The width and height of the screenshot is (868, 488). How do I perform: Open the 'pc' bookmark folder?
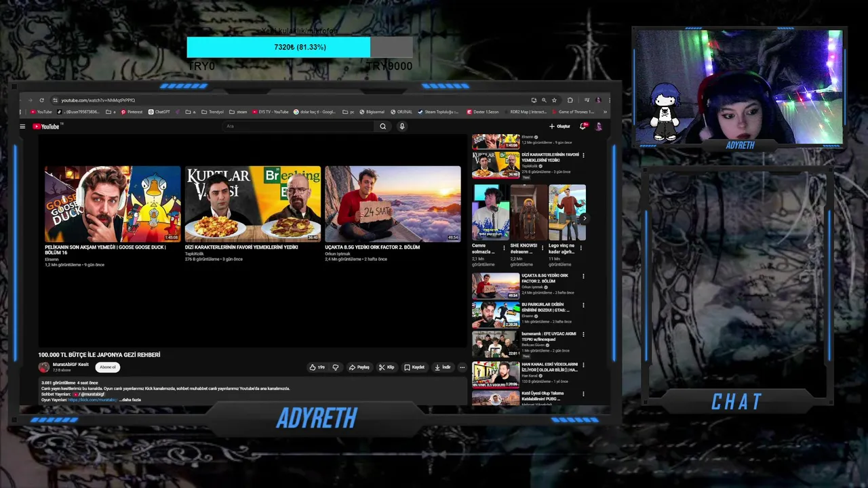click(x=349, y=112)
